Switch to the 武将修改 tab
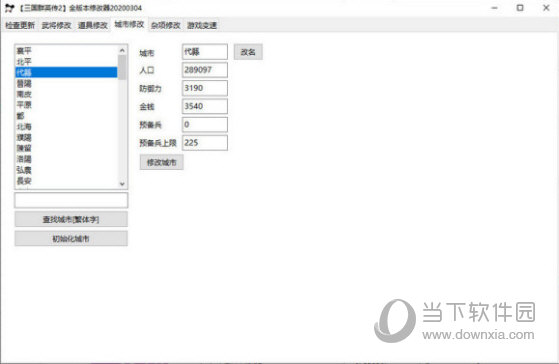The height and width of the screenshot is (364, 559). tap(56, 25)
